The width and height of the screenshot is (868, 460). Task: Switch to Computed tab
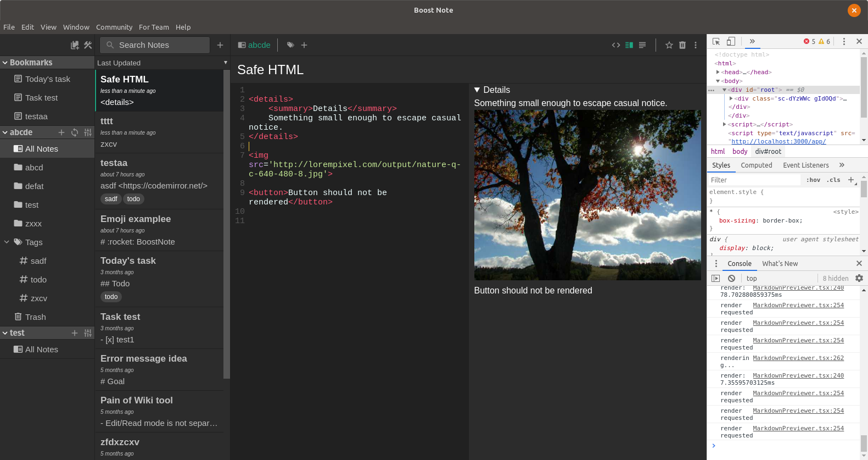point(756,165)
